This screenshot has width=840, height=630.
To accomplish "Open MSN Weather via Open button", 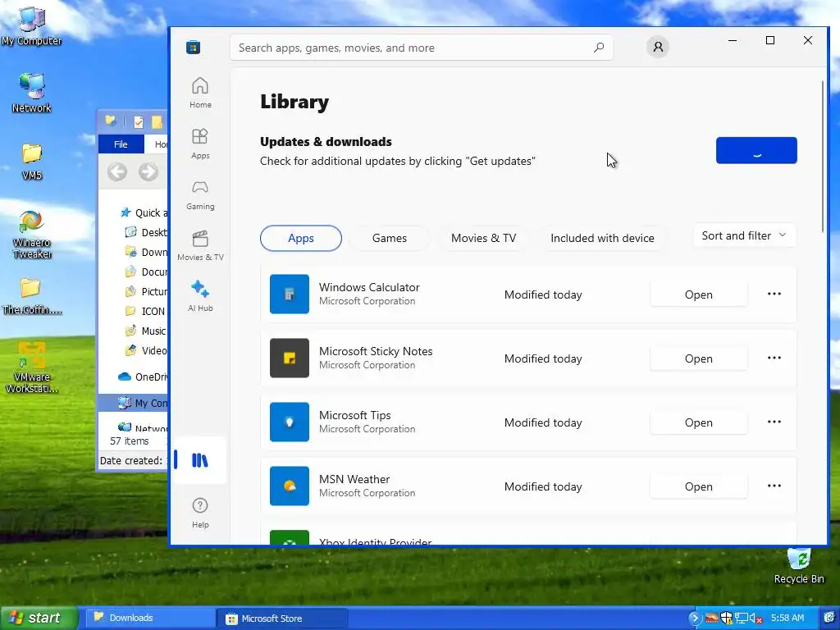I will point(699,486).
